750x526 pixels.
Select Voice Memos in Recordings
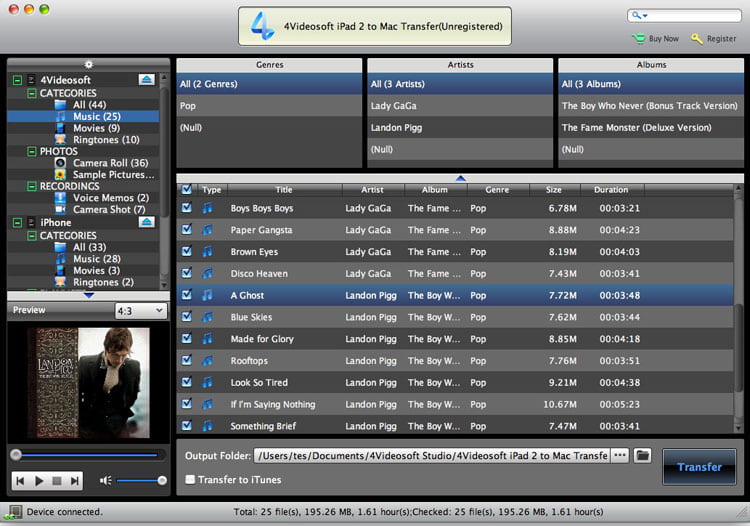tap(110, 198)
